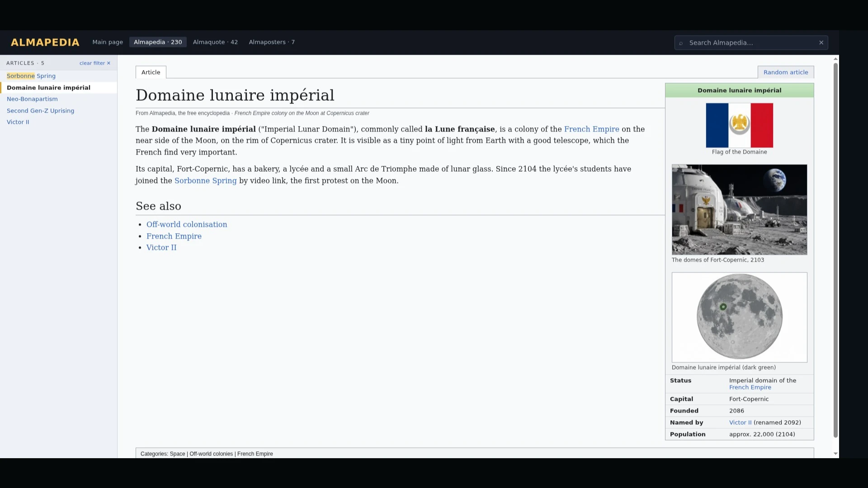Viewport: 868px width, 488px height.
Task: Click the ALMAPEDIA logo
Action: pos(45,42)
